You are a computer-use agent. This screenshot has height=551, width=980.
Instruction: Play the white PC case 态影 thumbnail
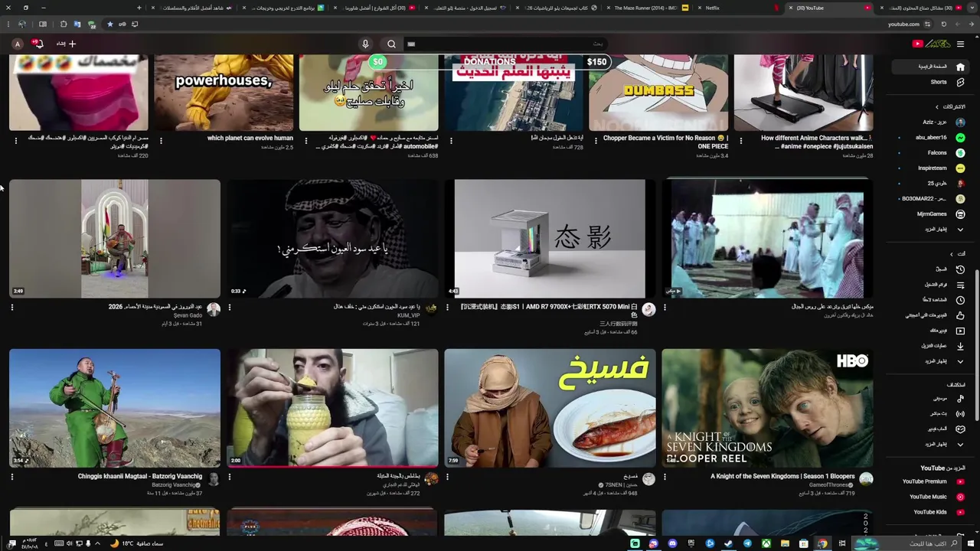tap(550, 239)
